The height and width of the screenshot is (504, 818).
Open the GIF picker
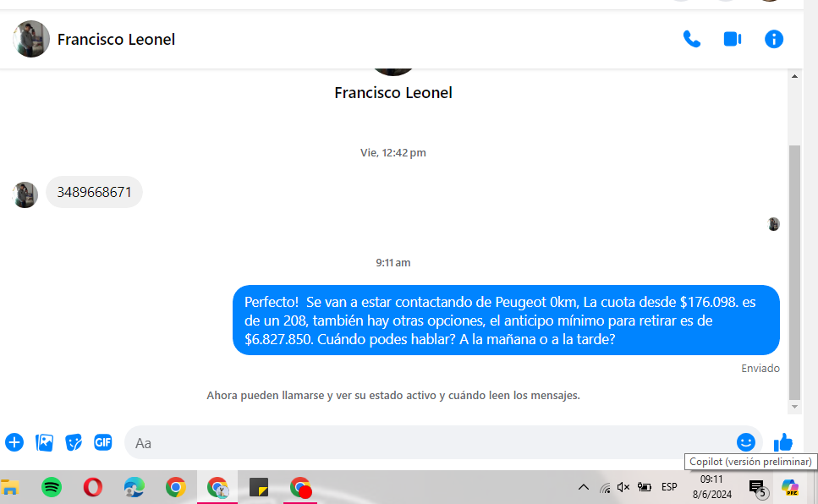coord(102,442)
